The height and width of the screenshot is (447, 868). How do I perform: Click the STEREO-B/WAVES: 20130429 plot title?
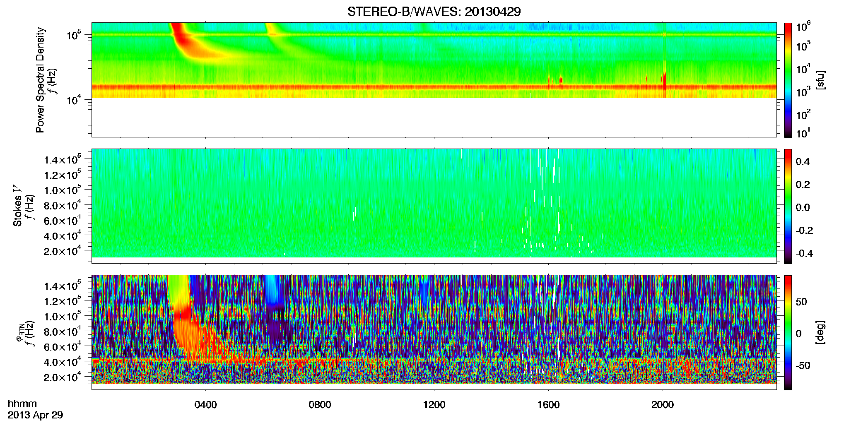click(434, 12)
